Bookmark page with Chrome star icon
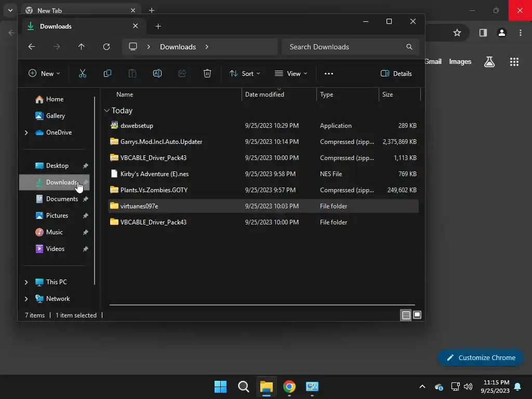This screenshot has height=399, width=532. tap(457, 33)
